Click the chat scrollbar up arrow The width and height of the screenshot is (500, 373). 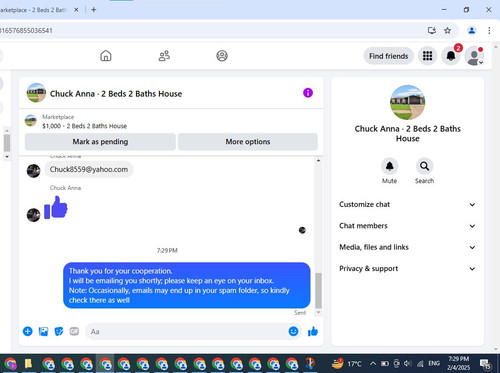[318, 161]
